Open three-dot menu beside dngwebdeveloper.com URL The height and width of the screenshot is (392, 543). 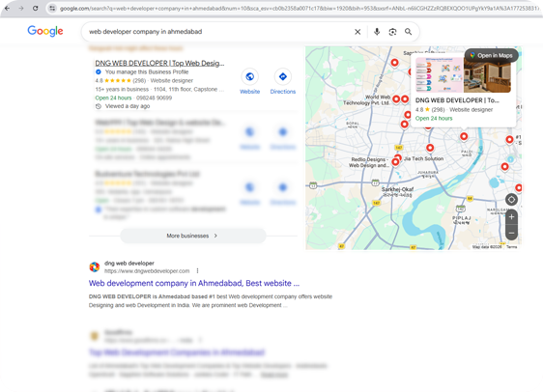[x=197, y=271]
